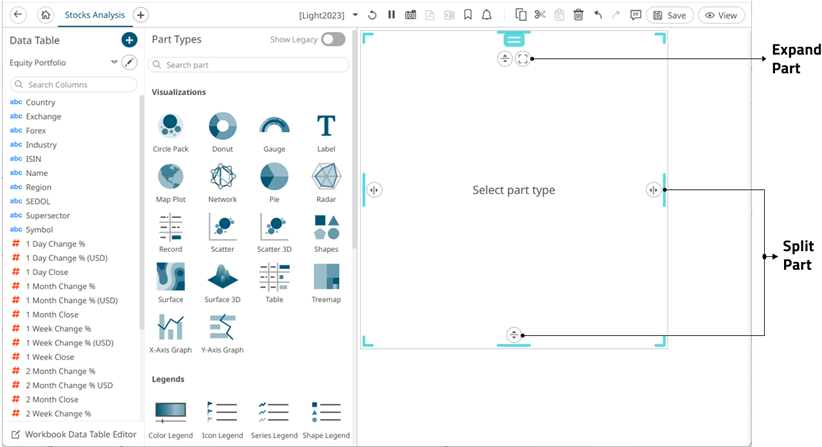
Task: Click the Search Columns field
Action: point(73,84)
